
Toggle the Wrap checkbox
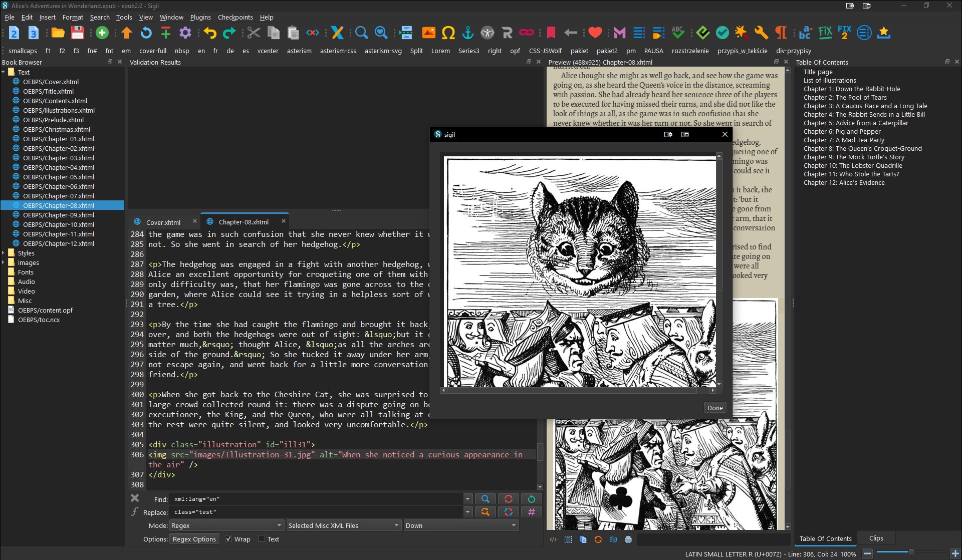point(229,539)
